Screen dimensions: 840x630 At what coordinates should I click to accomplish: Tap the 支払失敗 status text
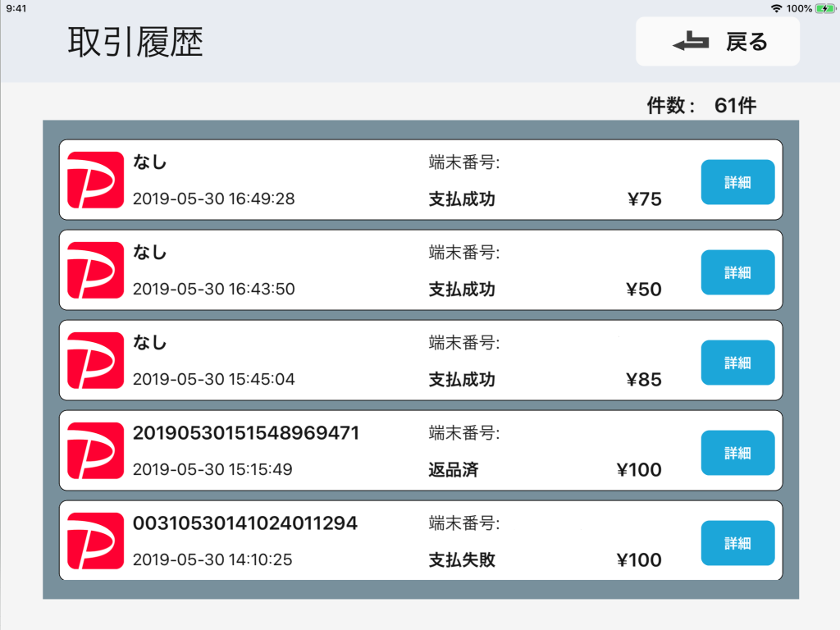[x=462, y=560]
